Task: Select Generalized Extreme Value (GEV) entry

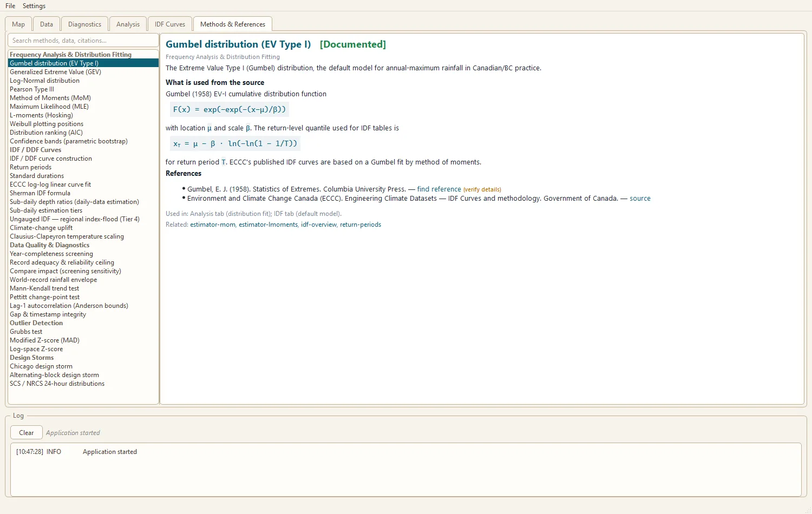Action: (x=83, y=72)
